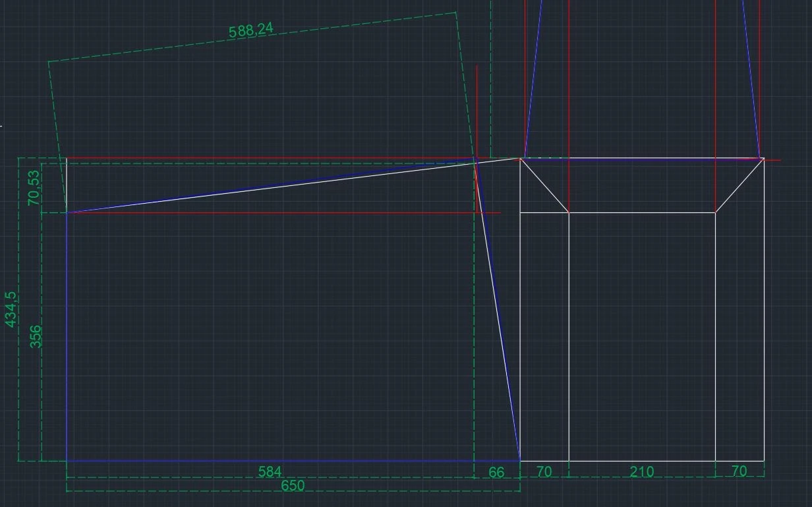Select the 70,53 vertical dimension label
Image resolution: width=812 pixels, height=507 pixels.
tap(34, 188)
